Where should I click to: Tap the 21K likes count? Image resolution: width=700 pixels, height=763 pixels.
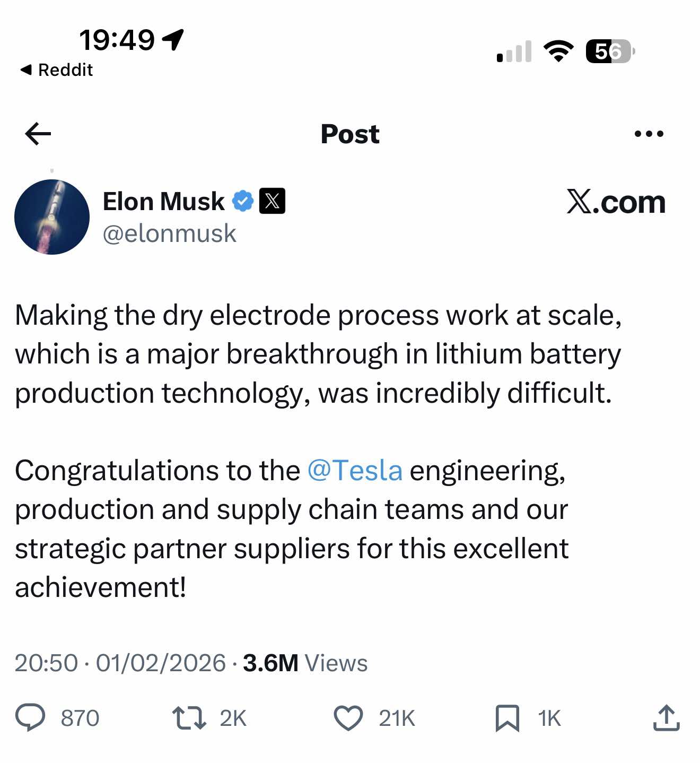[x=397, y=718]
